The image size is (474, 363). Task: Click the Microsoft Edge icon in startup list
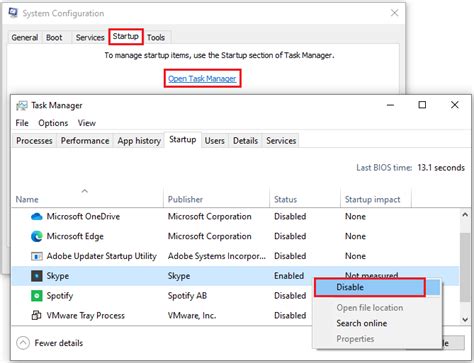click(36, 236)
